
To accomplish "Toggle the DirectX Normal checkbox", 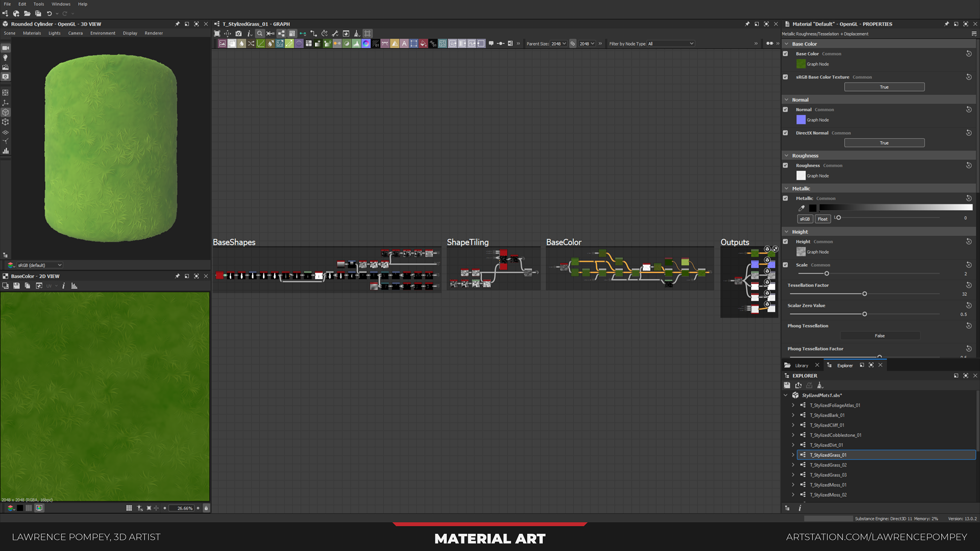I will 786,133.
